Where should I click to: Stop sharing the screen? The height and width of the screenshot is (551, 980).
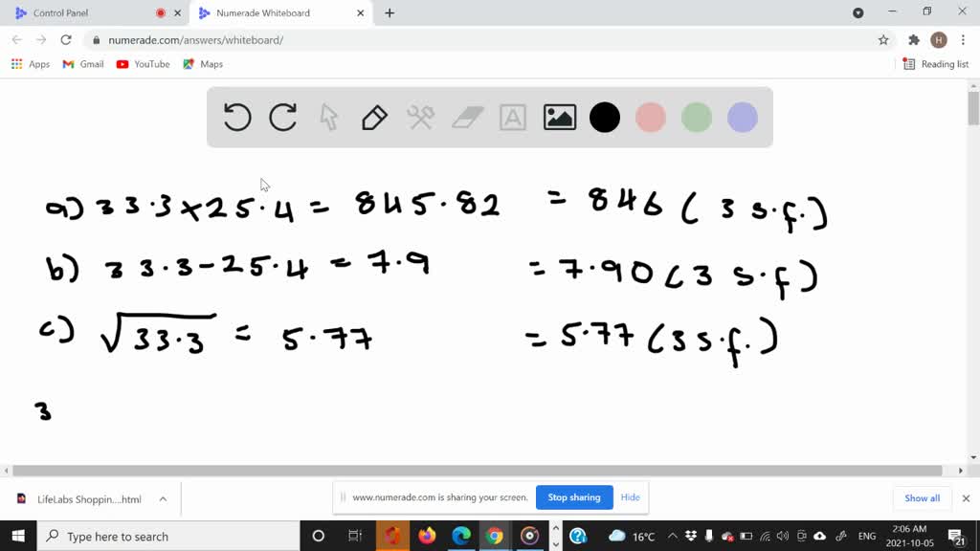point(574,497)
